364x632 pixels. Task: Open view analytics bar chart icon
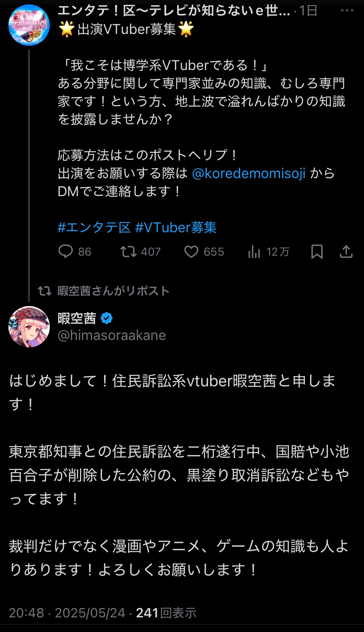[254, 252]
